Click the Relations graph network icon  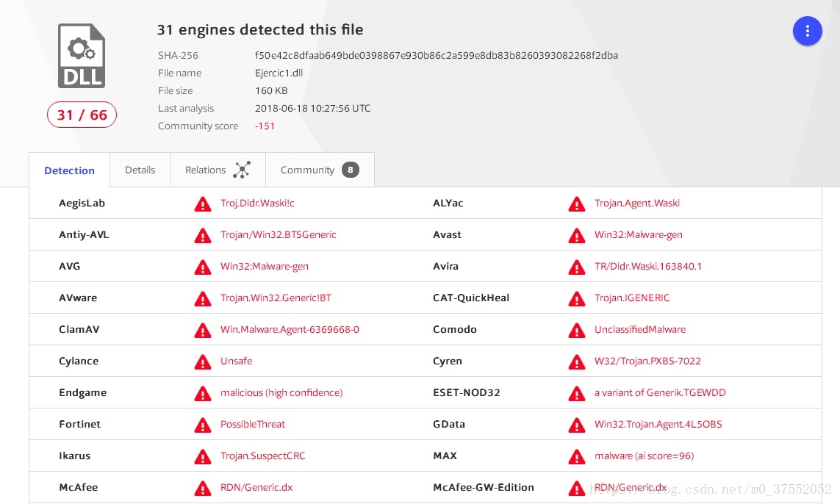pos(242,170)
